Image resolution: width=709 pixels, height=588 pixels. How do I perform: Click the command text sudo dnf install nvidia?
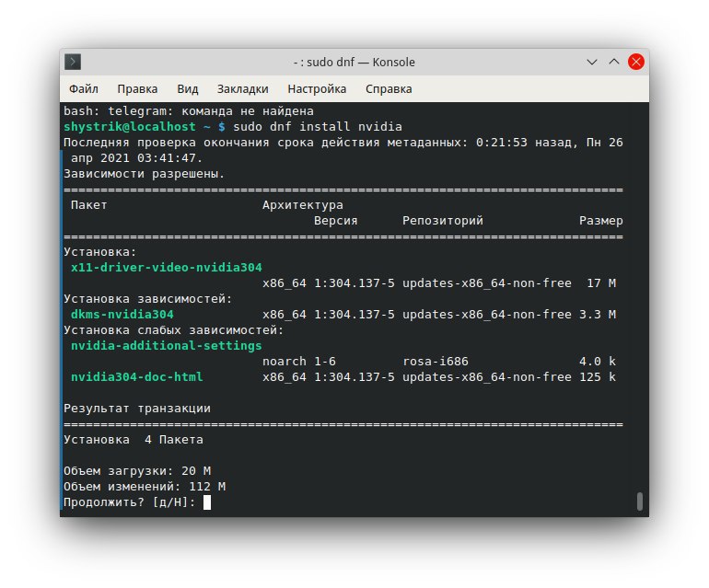click(x=318, y=127)
